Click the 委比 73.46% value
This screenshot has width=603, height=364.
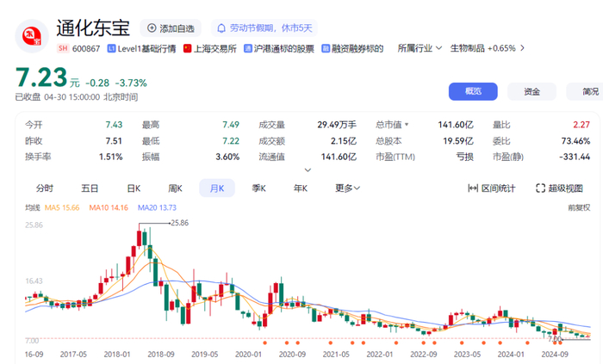575,141
